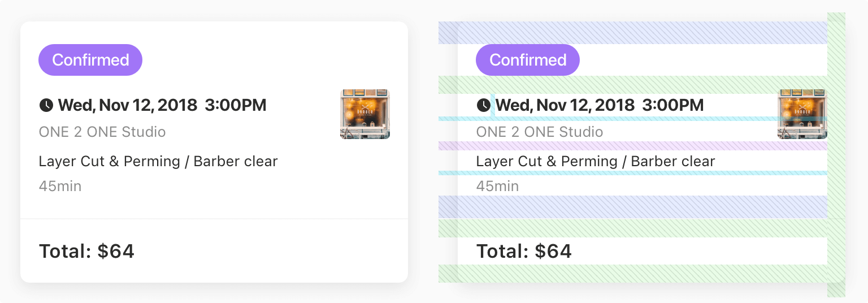The width and height of the screenshot is (868, 303).
Task: Click the Confirmed badge on the annotated card
Action: (528, 60)
